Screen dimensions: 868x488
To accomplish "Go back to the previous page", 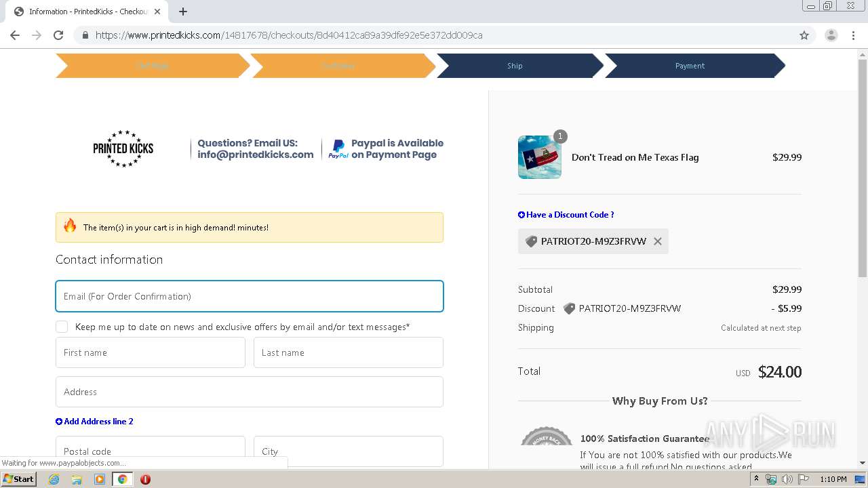I will pos(15,35).
